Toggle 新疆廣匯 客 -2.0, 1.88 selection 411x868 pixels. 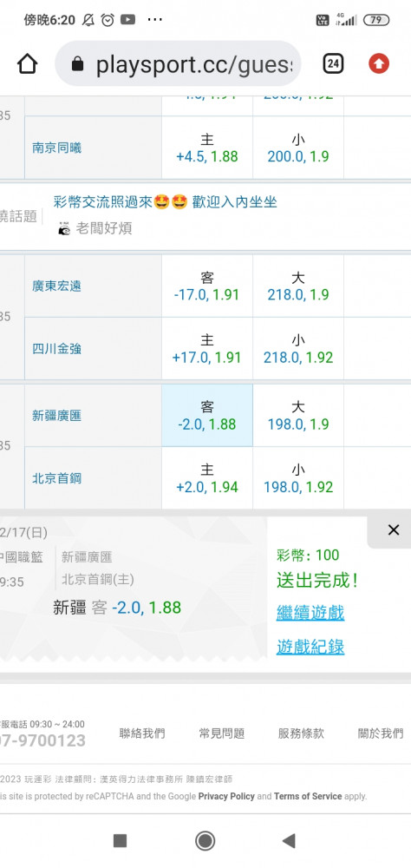tap(207, 415)
